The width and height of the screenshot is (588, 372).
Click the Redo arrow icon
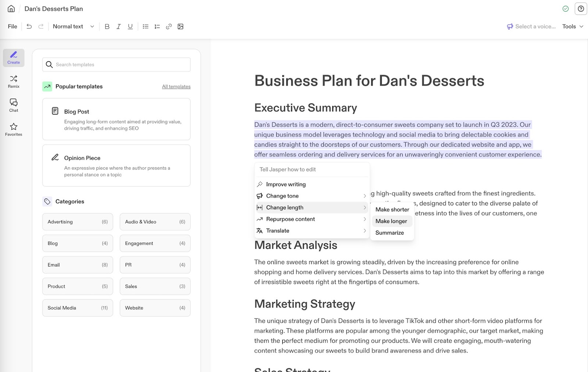41,26
